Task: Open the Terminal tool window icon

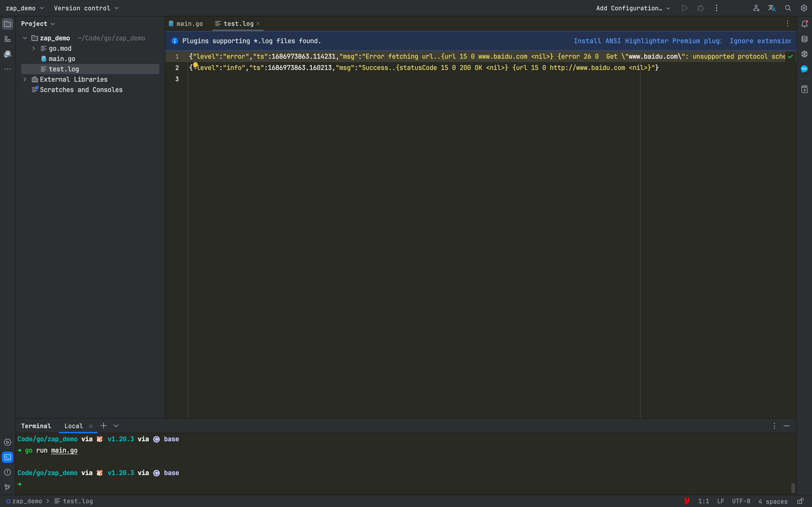Action: click(x=7, y=457)
